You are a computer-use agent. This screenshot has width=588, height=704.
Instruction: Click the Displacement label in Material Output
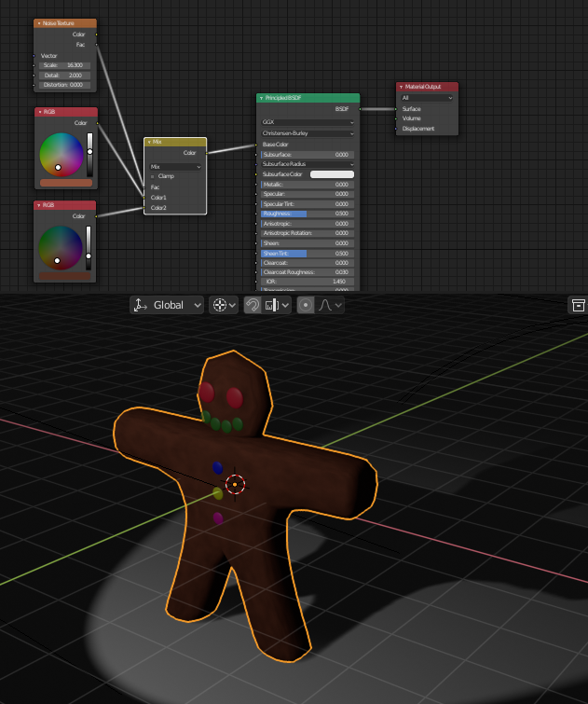(418, 129)
